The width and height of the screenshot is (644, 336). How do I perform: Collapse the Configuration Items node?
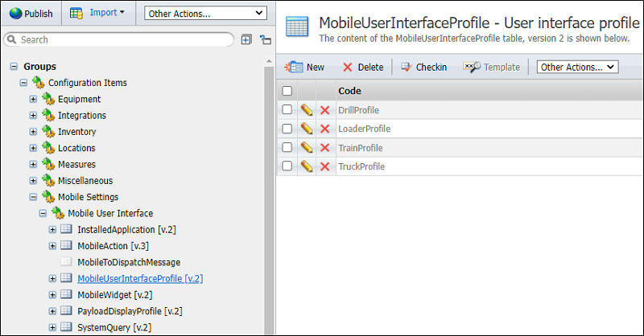24,83
